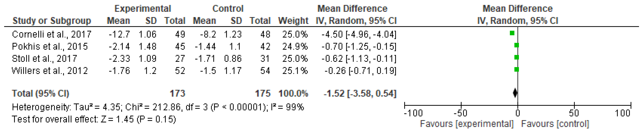Image resolution: width=644 pixels, height=132 pixels.
Task: Click the Study or Subgroup column header
Action: pyautogui.click(x=52, y=21)
